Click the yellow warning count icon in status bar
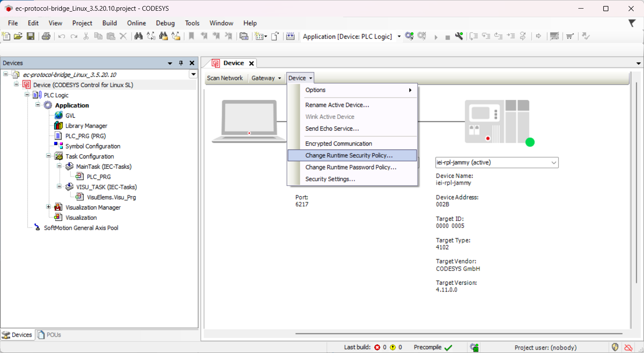The width and height of the screenshot is (644, 353). click(x=393, y=347)
